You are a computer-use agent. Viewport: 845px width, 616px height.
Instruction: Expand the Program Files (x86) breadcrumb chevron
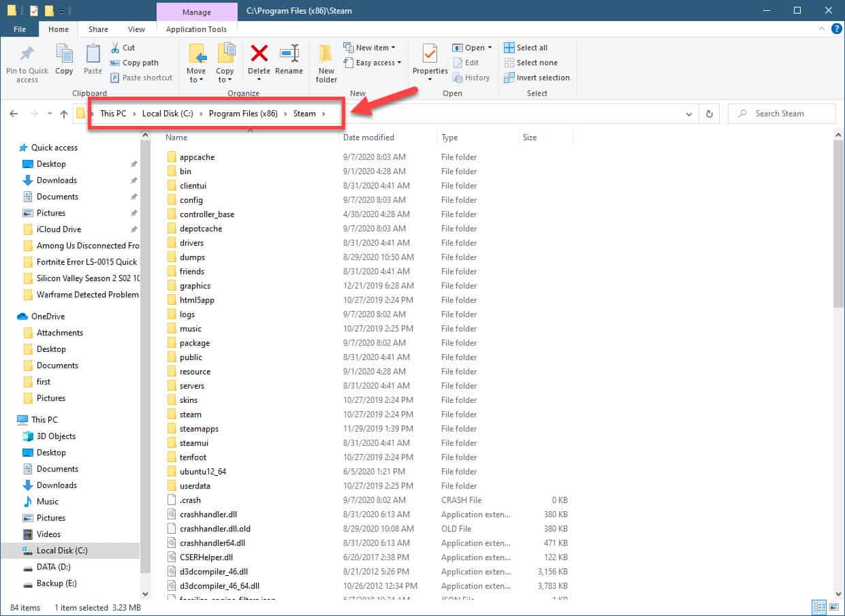pyautogui.click(x=285, y=114)
